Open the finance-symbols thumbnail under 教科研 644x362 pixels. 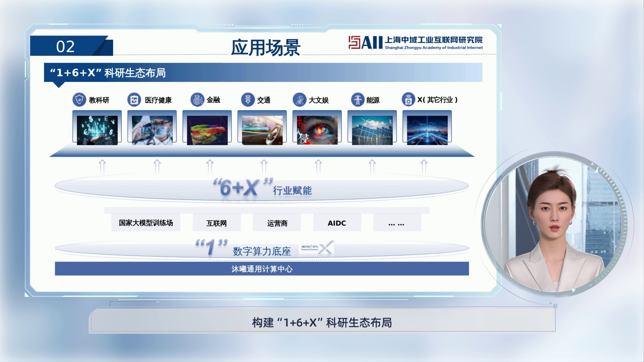point(97,130)
